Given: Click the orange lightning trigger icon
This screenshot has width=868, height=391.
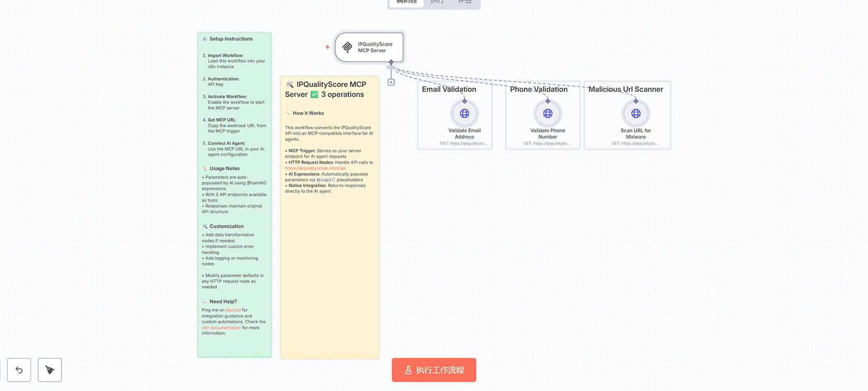Looking at the screenshot, I should 328,47.
